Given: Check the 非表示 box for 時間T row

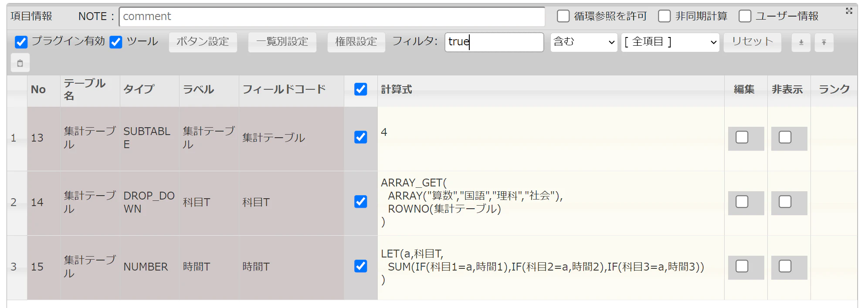Looking at the screenshot, I should pos(785,266).
